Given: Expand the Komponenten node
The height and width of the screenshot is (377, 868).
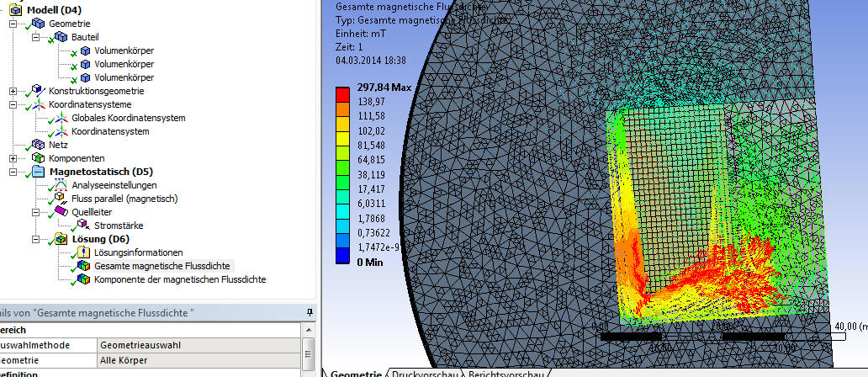Looking at the screenshot, I should tap(13, 158).
